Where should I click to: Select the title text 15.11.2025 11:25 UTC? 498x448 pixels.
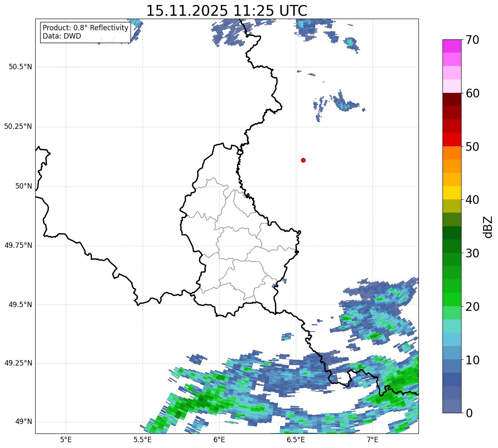point(227,11)
